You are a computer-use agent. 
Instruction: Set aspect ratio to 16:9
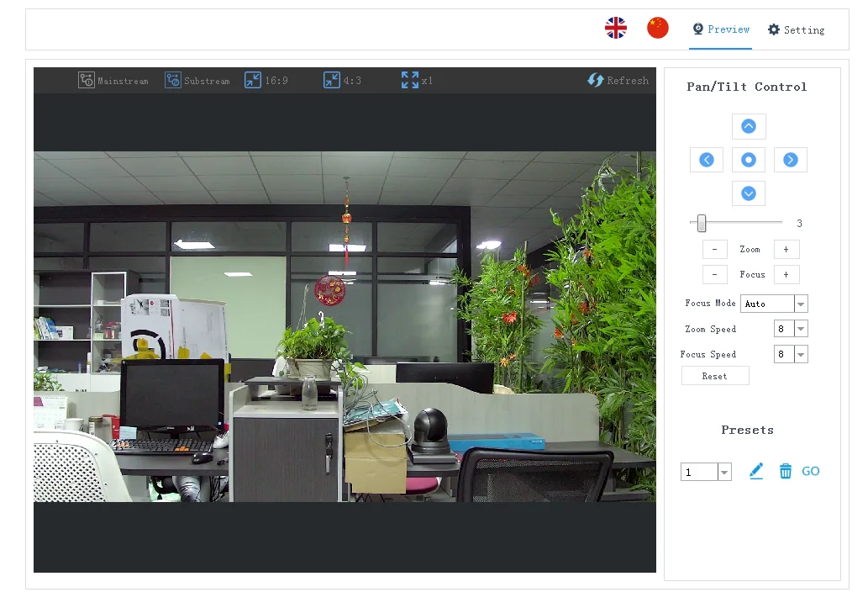click(266, 81)
